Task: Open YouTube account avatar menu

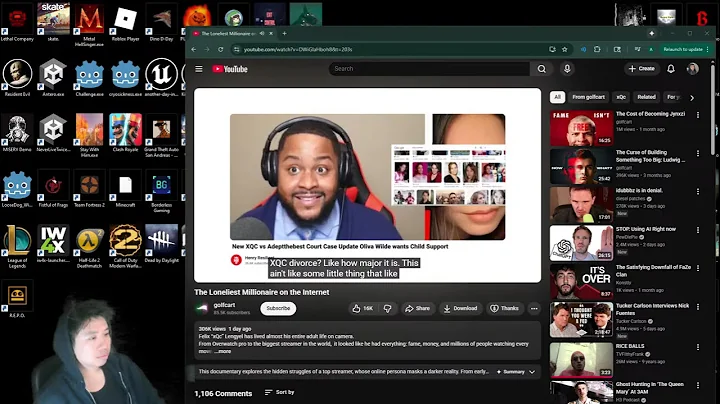Action: pos(692,69)
